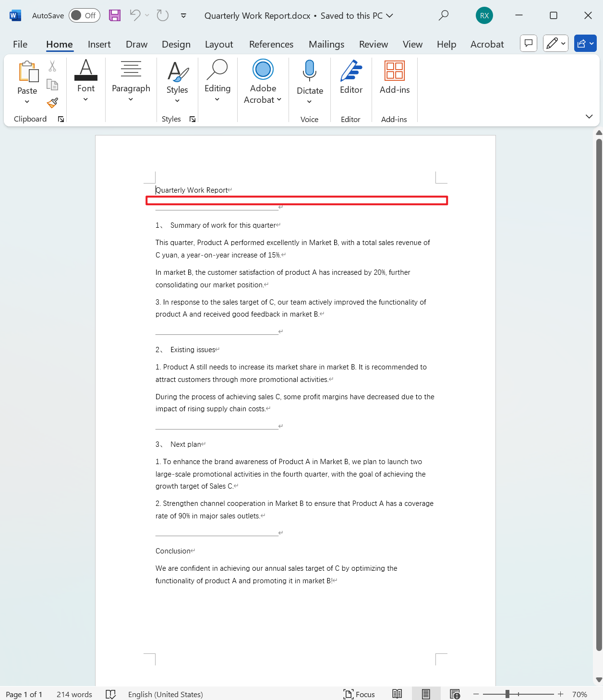Open the Paragraph group dropdown

pos(131,80)
